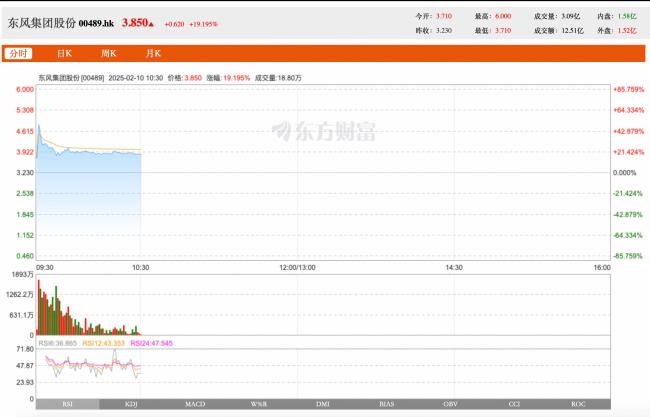Switch to the 月K monthly chart tab
The image size is (650, 417).
coord(153,53)
